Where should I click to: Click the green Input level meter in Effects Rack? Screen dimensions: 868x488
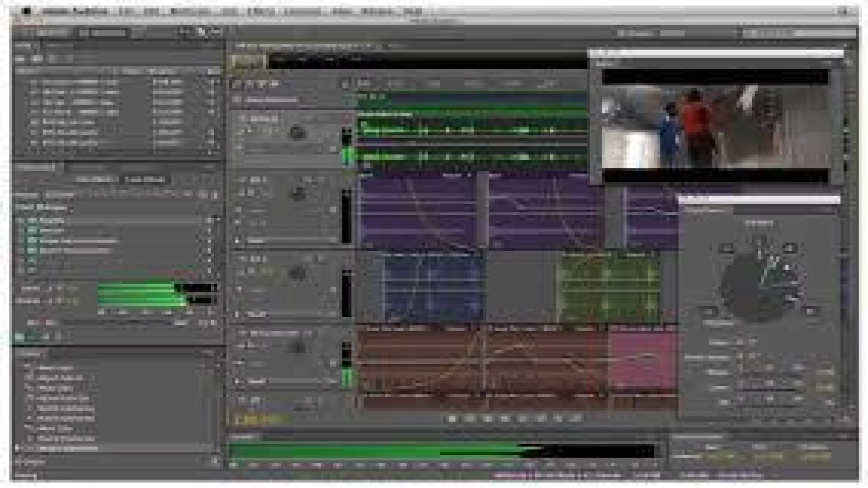136,288
